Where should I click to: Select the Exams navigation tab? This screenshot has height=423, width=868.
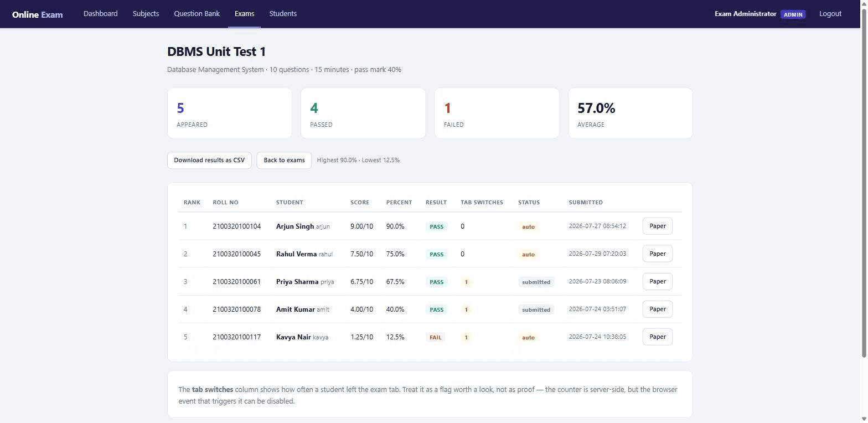(x=244, y=13)
